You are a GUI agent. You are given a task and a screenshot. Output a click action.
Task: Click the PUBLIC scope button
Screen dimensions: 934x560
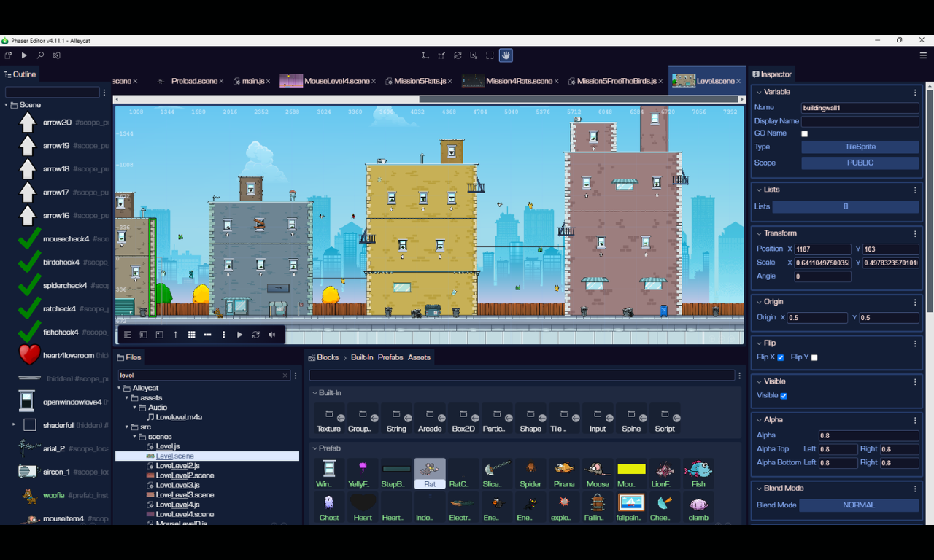tap(860, 163)
